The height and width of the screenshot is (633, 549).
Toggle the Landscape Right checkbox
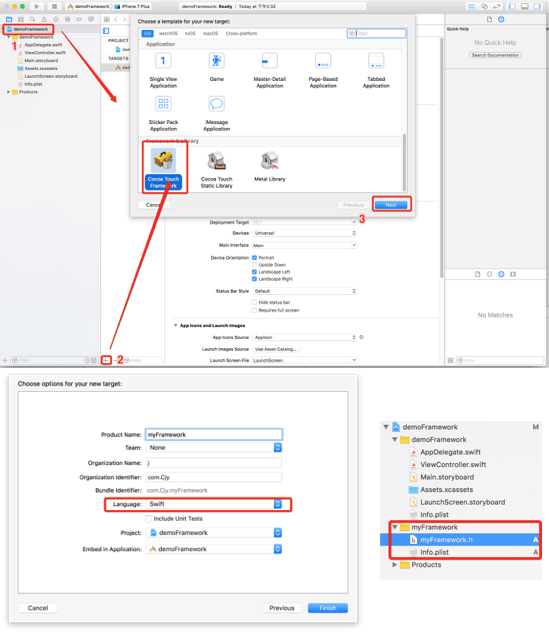coord(254,279)
